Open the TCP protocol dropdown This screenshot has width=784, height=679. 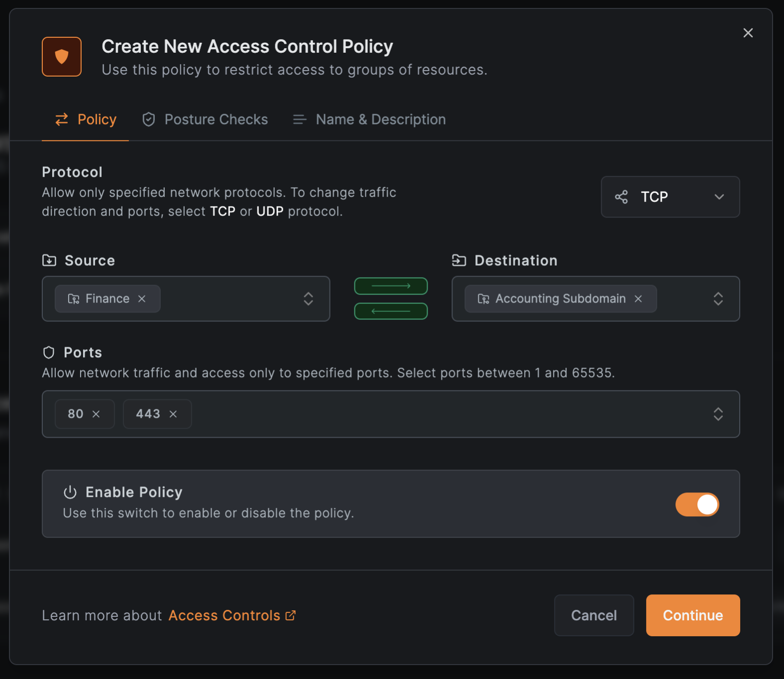coord(670,197)
